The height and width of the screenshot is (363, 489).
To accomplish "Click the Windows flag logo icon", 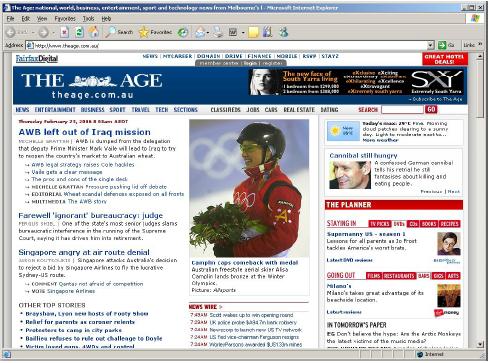I will coord(475,18).
